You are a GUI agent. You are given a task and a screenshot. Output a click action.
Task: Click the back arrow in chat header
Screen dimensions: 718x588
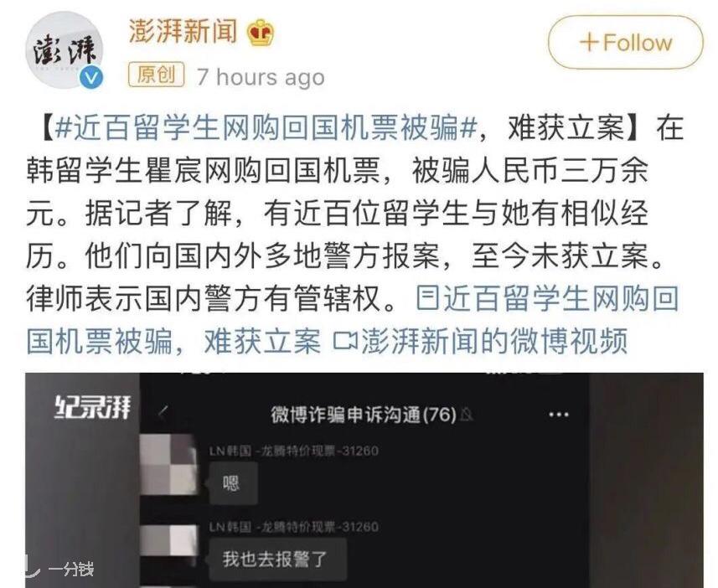click(x=163, y=414)
